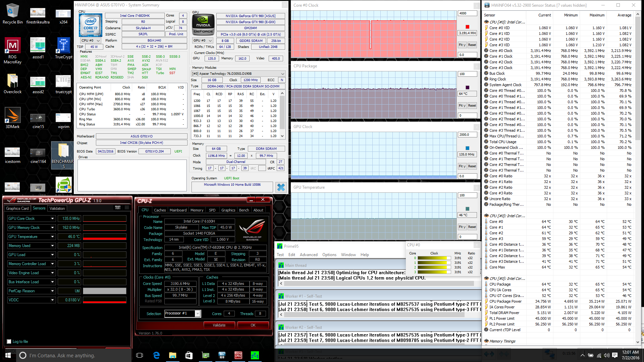The height and width of the screenshot is (362, 644).
Task: Open the wprim desktop file
Action: 63,121
